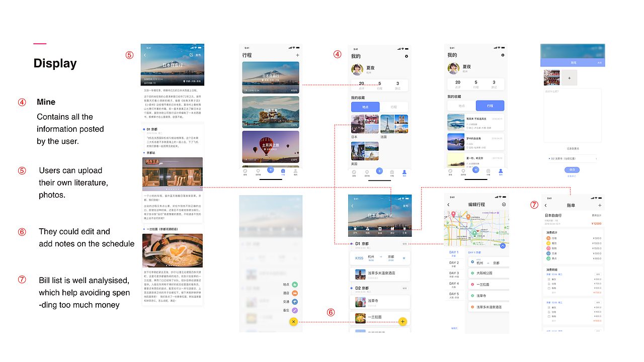Screen dimensions: 644x362
Task: Open settings gear on the 我的 screen with 行程 tab active
Action: (503, 55)
